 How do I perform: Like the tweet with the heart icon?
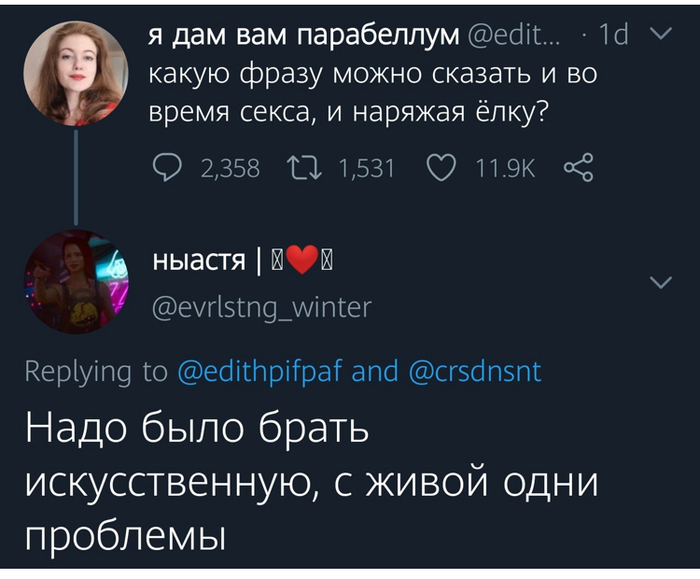coord(441,169)
